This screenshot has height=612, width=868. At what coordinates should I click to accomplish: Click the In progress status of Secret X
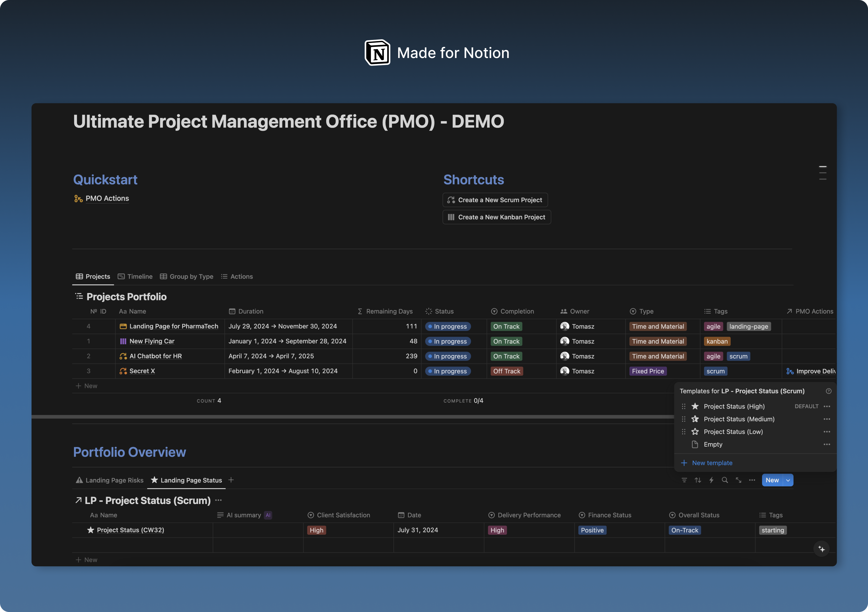coord(448,371)
